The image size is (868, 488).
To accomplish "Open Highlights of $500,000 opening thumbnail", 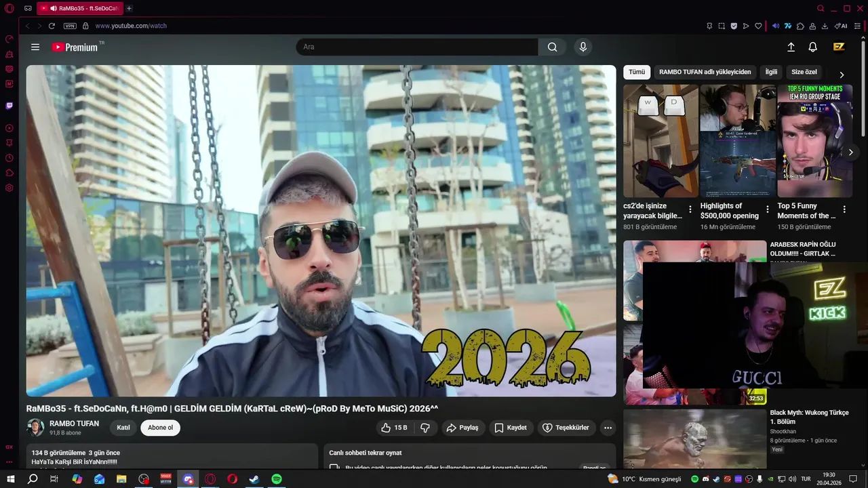I will (738, 141).
